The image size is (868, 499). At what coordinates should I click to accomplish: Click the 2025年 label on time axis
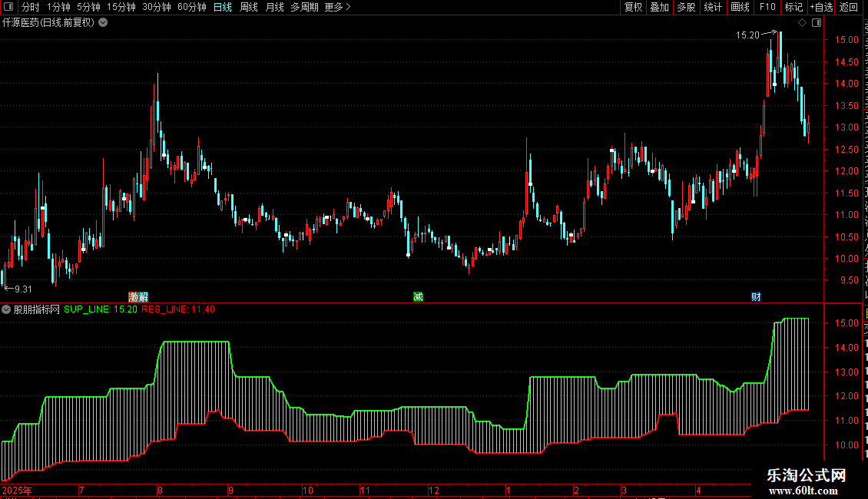17,490
